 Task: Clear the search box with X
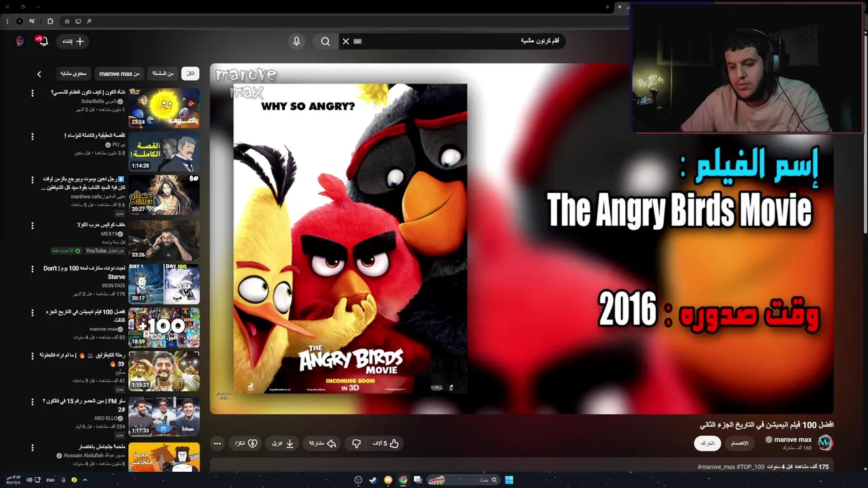click(346, 41)
